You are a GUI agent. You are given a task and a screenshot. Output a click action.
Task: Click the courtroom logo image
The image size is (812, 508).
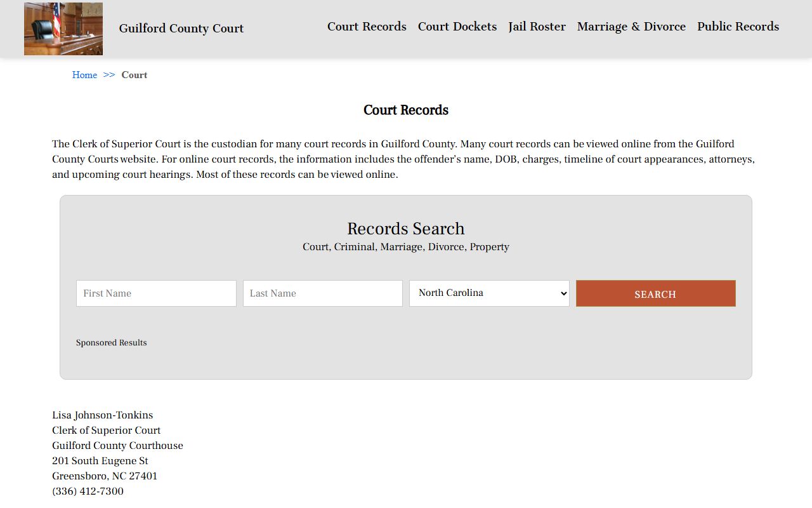[x=63, y=29]
